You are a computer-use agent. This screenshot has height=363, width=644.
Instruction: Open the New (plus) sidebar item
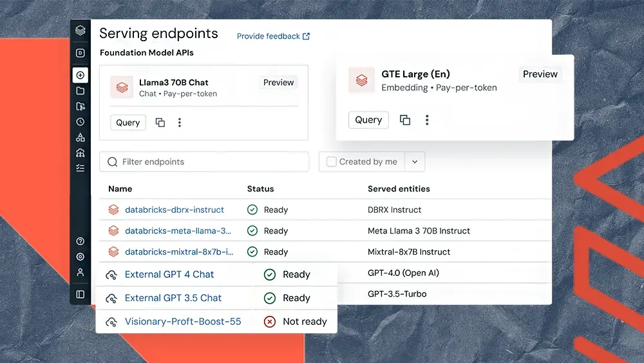[80, 75]
